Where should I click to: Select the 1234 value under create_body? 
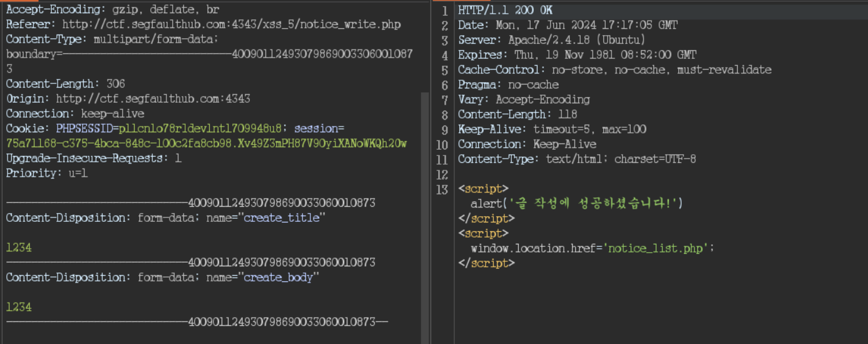click(x=19, y=308)
